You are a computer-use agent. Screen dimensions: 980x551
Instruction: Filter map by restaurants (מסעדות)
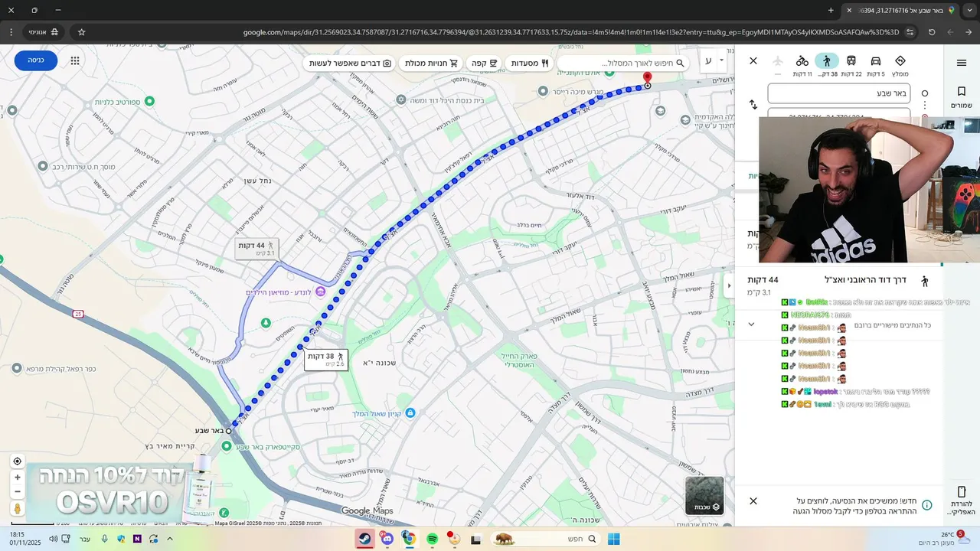point(529,63)
